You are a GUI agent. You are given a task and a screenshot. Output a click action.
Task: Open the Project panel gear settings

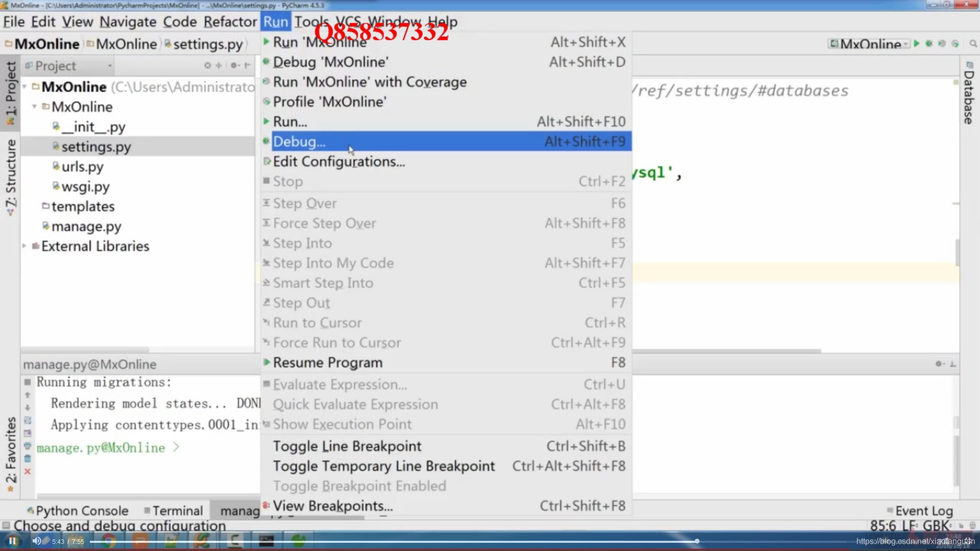point(234,65)
